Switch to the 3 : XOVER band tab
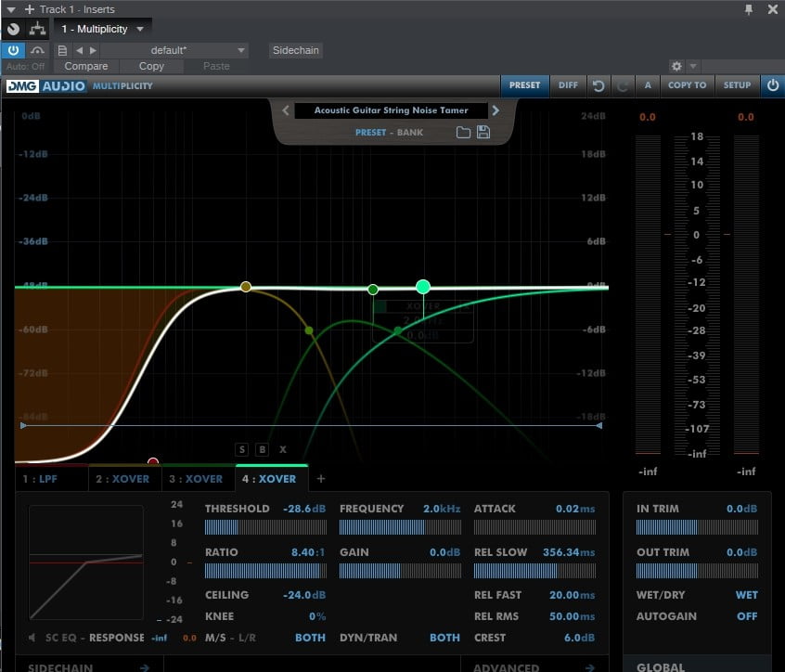The width and height of the screenshot is (785, 672). (x=199, y=479)
